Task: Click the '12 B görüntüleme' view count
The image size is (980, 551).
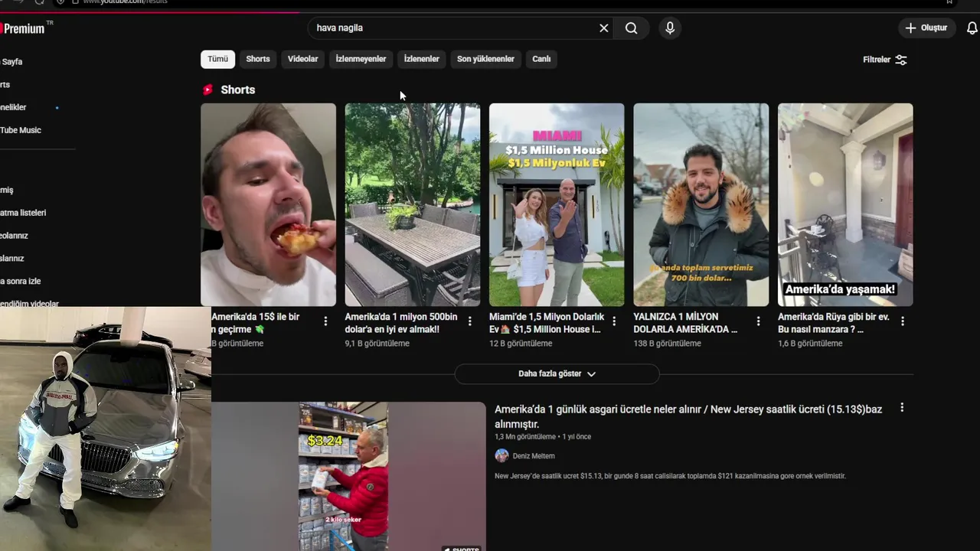Action: pyautogui.click(x=521, y=344)
